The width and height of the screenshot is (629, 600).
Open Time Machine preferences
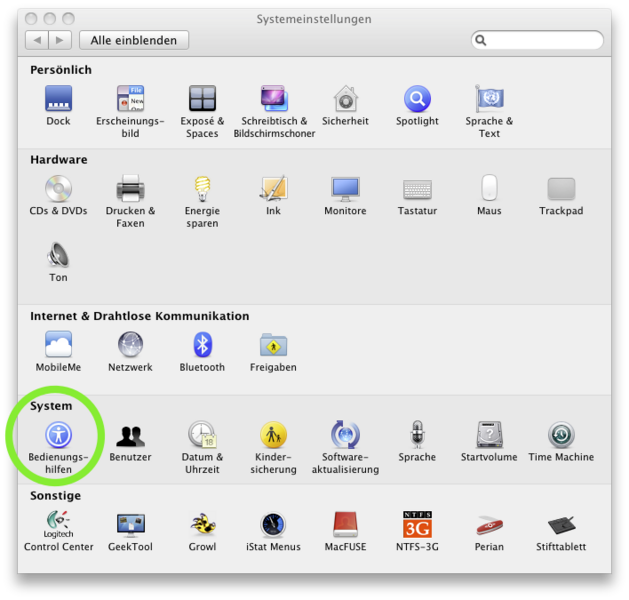[x=561, y=435]
